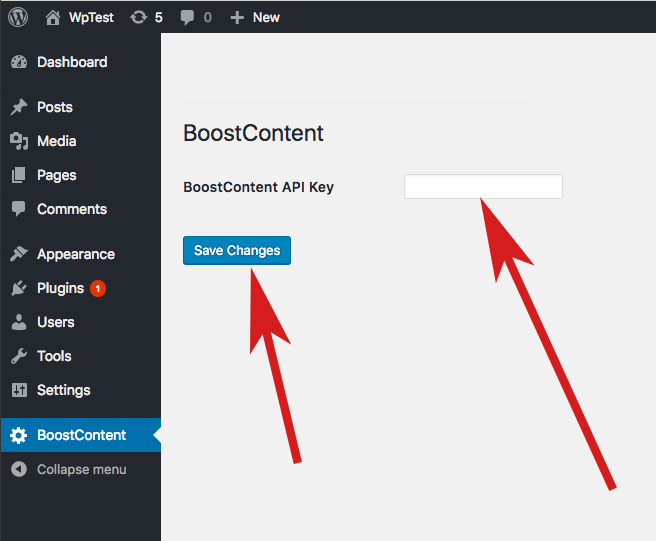The height and width of the screenshot is (541, 656).
Task: Click the comments bubble icon in admin bar
Action: (187, 17)
